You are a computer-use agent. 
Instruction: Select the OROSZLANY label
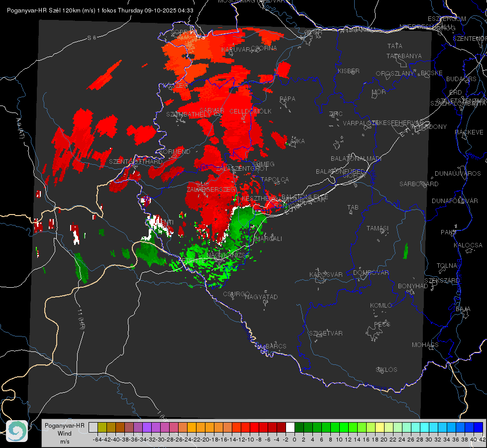pyautogui.click(x=395, y=74)
